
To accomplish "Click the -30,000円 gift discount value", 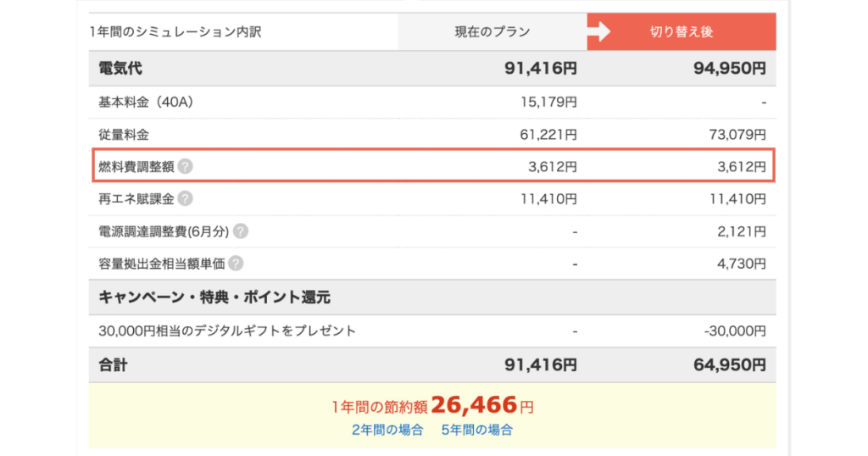I will coord(735,331).
